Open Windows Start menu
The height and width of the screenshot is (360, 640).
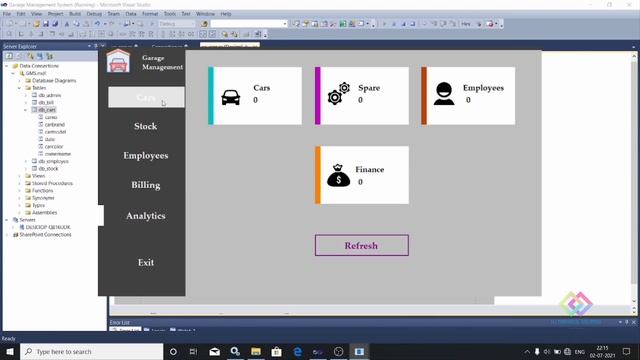click(x=10, y=351)
